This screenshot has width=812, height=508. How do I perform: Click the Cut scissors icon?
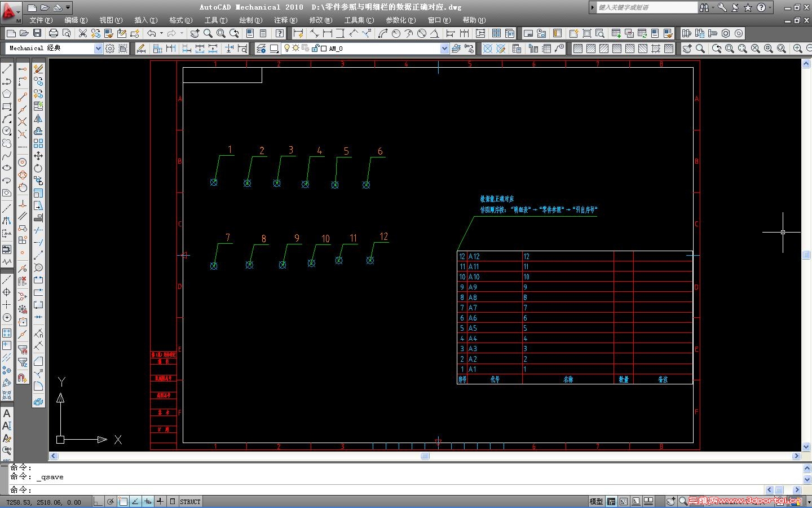[83, 33]
